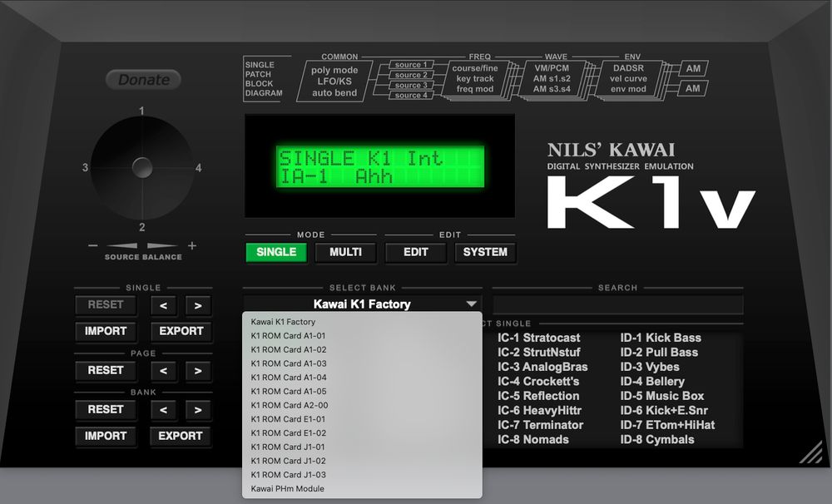Click IMPORT in the SINGLE section
The width and height of the screenshot is (832, 504).
coord(106,331)
